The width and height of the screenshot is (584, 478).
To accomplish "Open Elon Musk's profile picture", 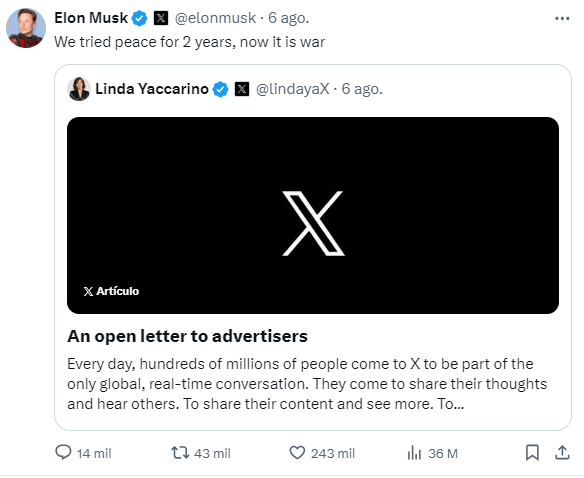I will [26, 28].
